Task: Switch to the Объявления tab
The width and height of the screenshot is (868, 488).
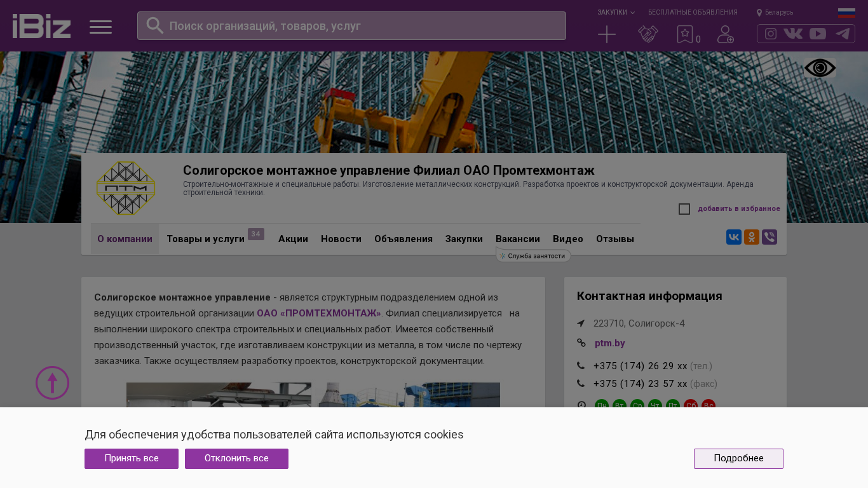Action: (x=403, y=239)
